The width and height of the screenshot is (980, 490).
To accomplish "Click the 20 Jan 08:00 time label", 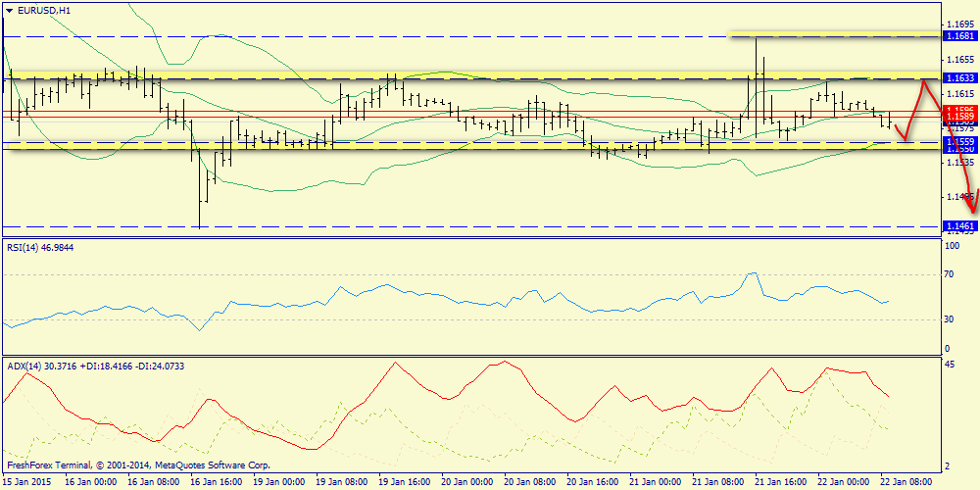I will (529, 482).
